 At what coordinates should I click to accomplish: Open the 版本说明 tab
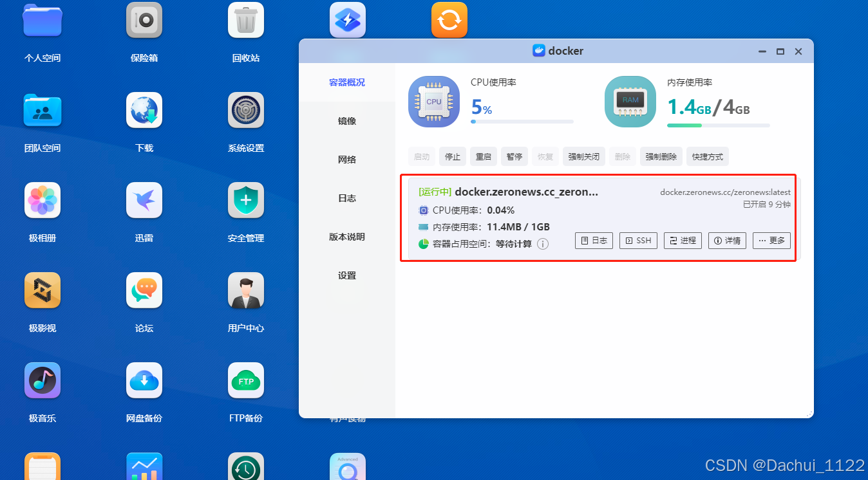347,237
